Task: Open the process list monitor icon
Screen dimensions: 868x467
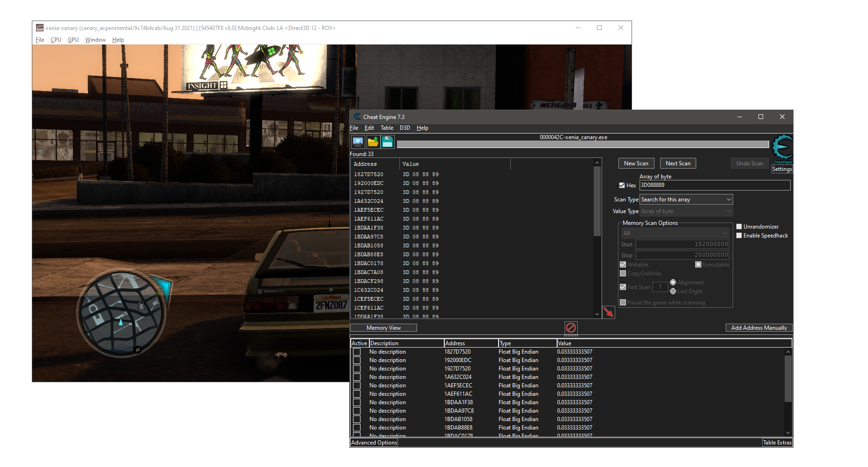Action: 358,141
